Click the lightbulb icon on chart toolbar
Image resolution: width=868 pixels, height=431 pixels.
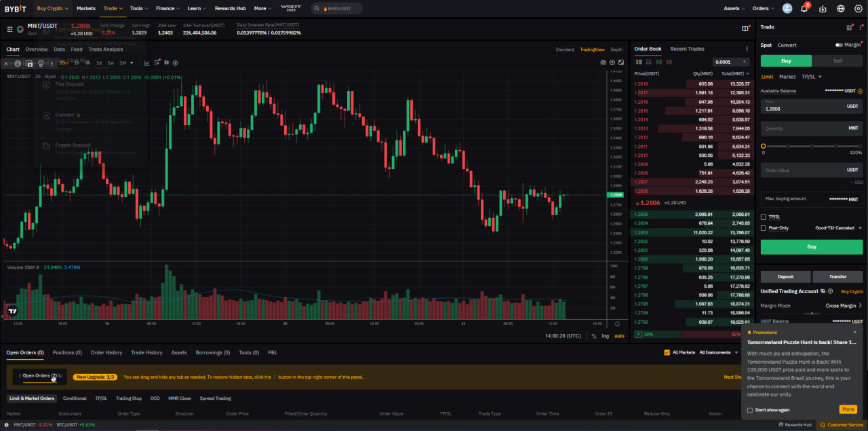coord(41,63)
